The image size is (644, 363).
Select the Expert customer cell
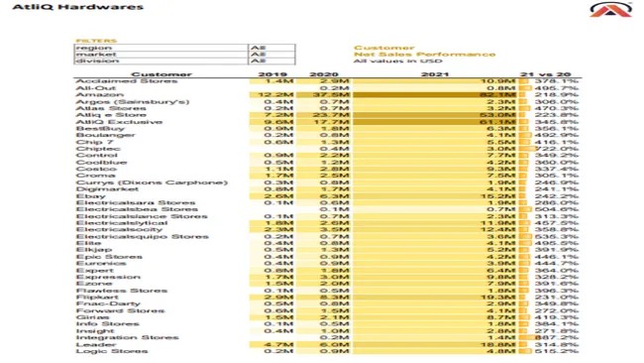94,270
